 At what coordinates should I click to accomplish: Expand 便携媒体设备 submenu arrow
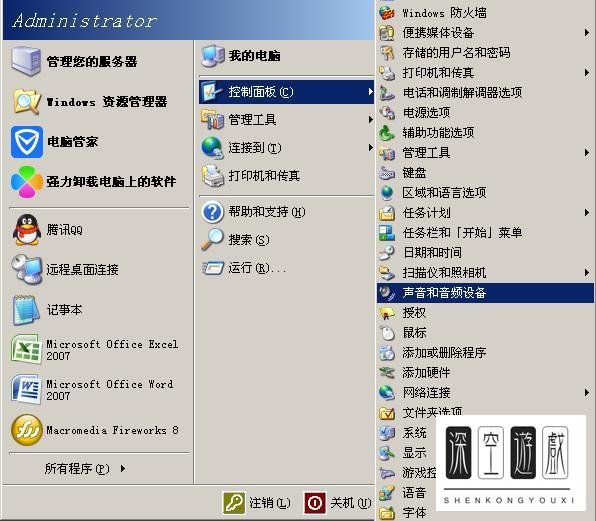(x=587, y=33)
